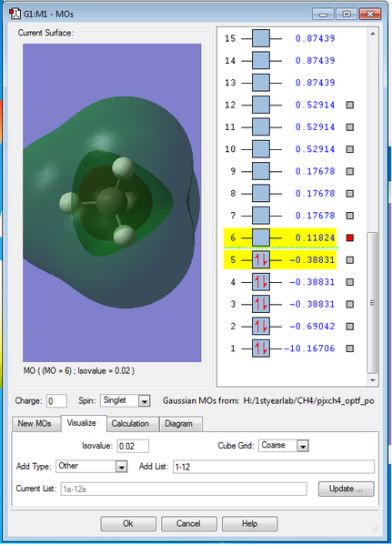
Task: Click the Ok button
Action: pos(128,523)
